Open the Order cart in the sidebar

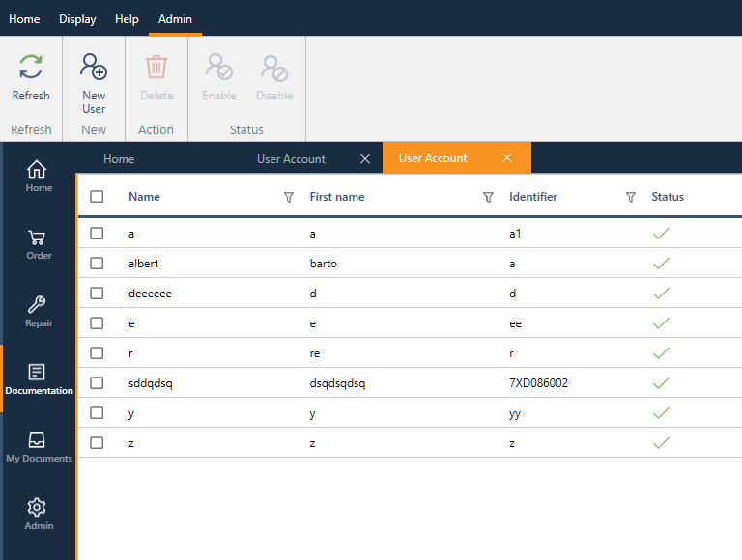[x=39, y=243]
